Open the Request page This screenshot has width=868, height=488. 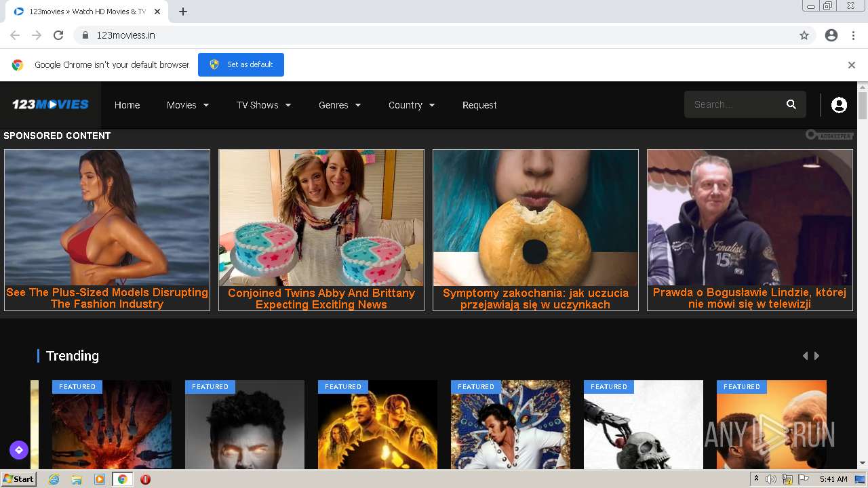pos(479,105)
